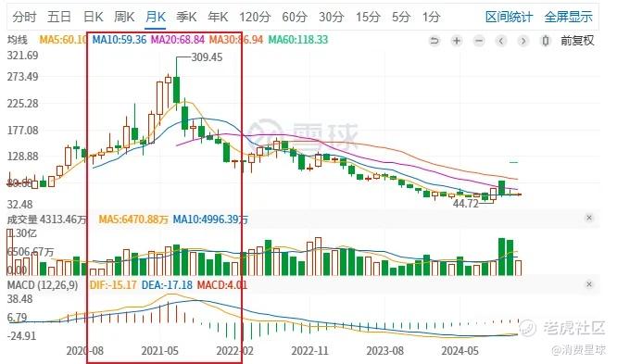Click the 均线 moving average label
The image size is (617, 364).
coord(18,40)
